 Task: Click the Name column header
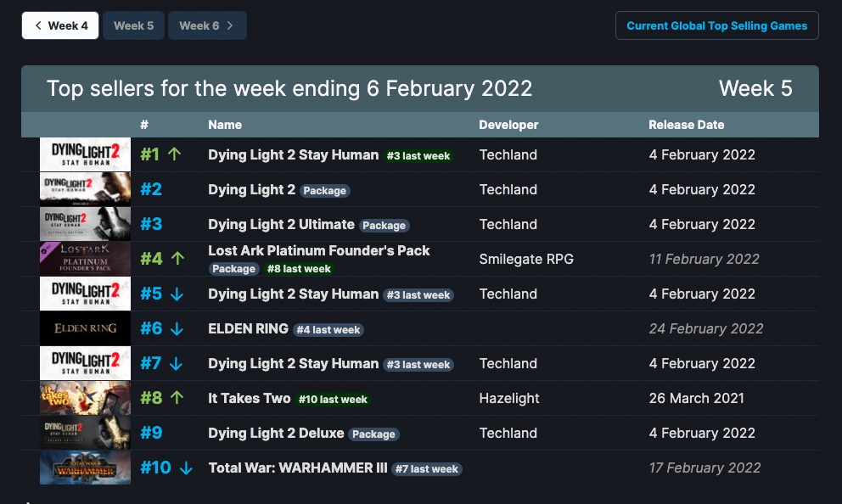[225, 125]
